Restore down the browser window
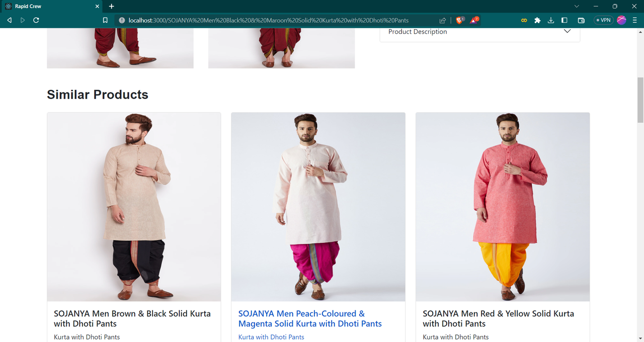Viewport: 644px width, 342px height. [615, 6]
